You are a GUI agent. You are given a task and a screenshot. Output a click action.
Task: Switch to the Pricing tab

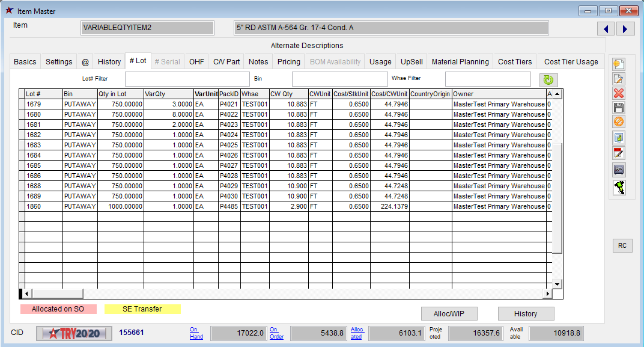coord(288,61)
